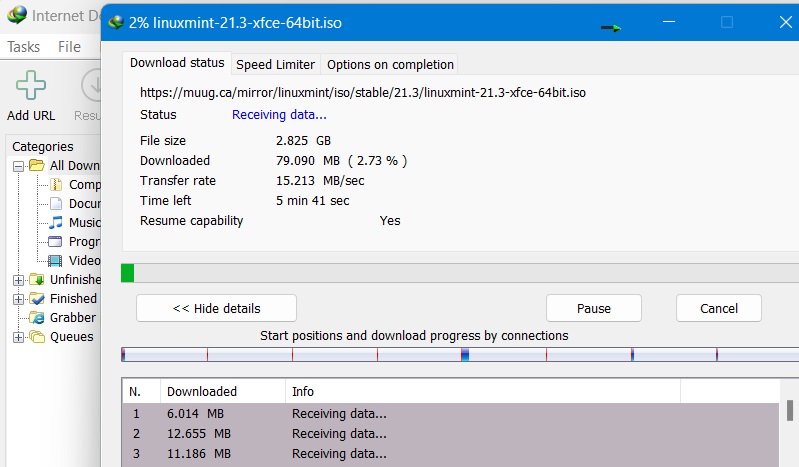Select the Finished tree label
Screen dimensions: 799x467
[x=73, y=298]
